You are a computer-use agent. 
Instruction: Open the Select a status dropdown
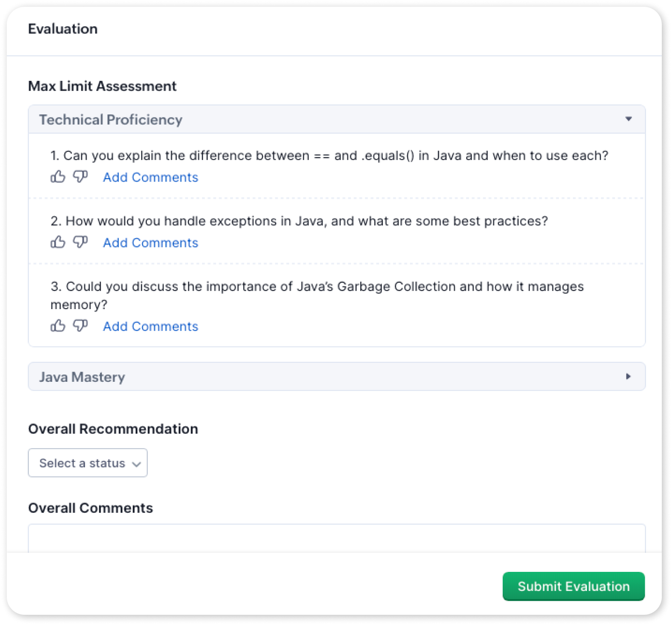point(88,463)
